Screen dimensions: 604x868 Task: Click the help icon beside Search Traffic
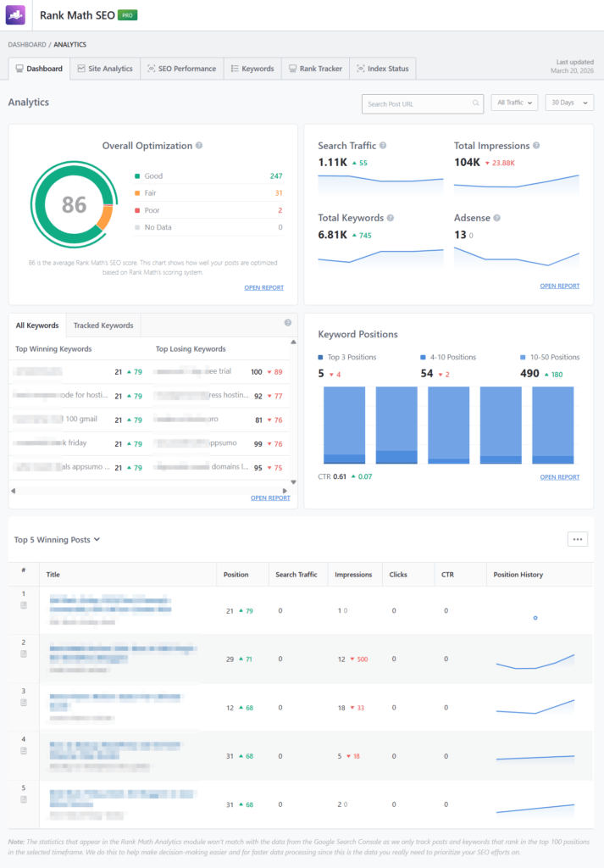pyautogui.click(x=383, y=146)
